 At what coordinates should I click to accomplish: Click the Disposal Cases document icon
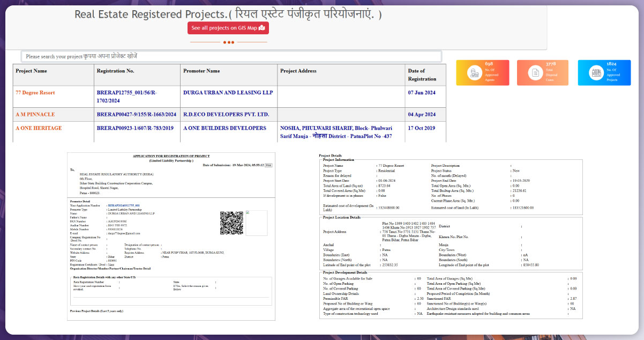pos(535,73)
